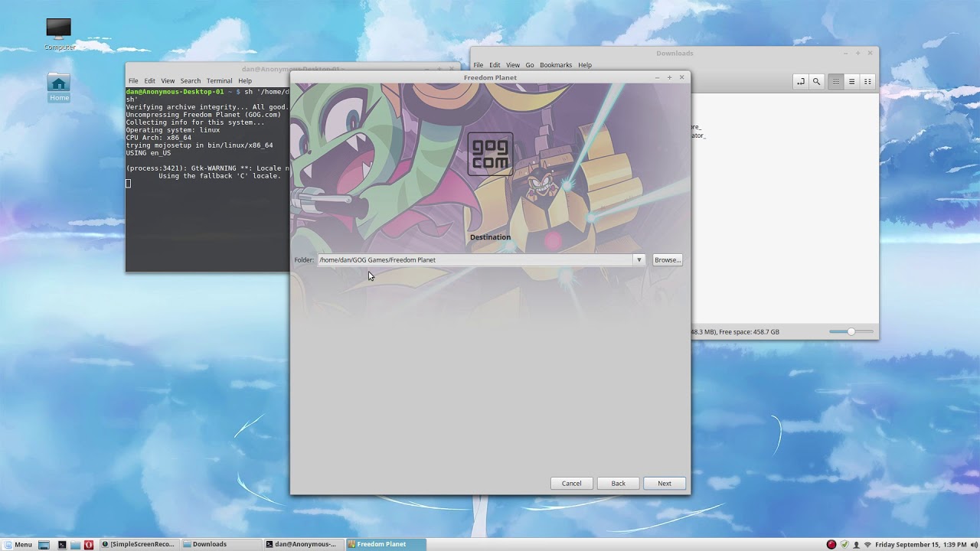Close the Downloads window
The width and height of the screenshot is (980, 551).
pyautogui.click(x=870, y=53)
